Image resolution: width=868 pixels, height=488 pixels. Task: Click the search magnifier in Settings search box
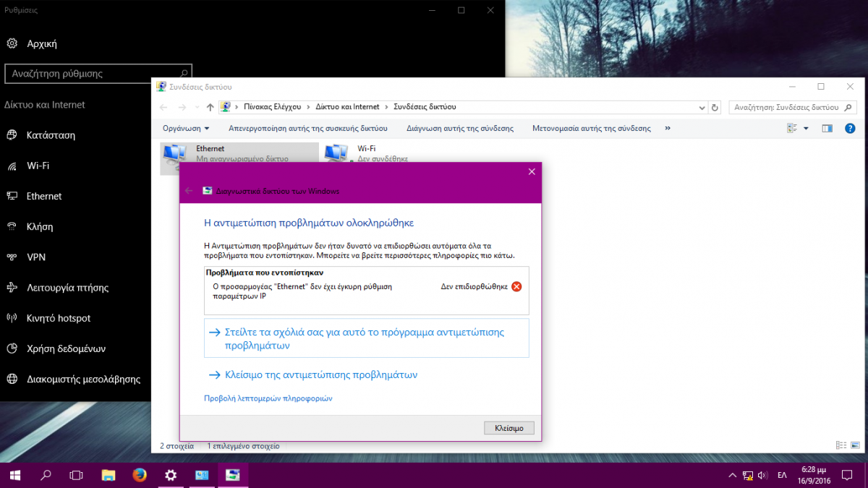[184, 74]
